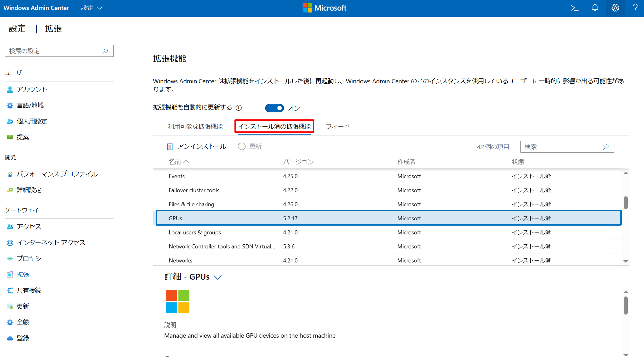644x357 pixels.
Task: Open the help question mark icon
Action: [635, 8]
